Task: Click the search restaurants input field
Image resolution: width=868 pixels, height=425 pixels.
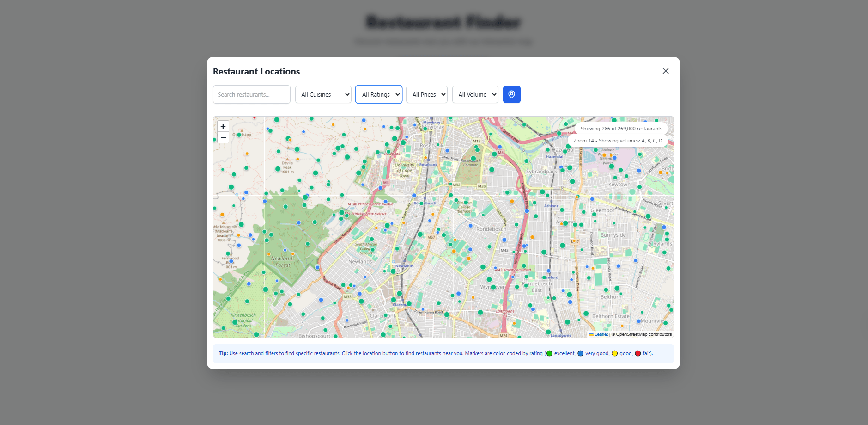Action: [251, 94]
